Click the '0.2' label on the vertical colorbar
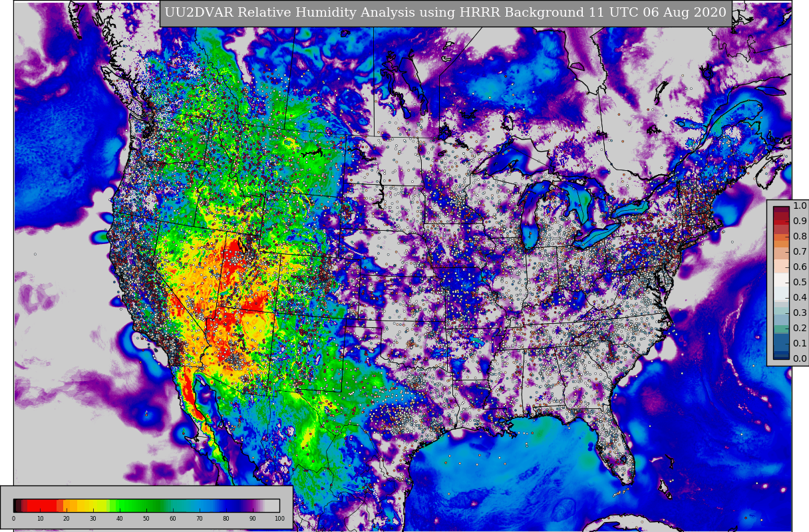The width and height of the screenshot is (809, 532). pyautogui.click(x=800, y=329)
